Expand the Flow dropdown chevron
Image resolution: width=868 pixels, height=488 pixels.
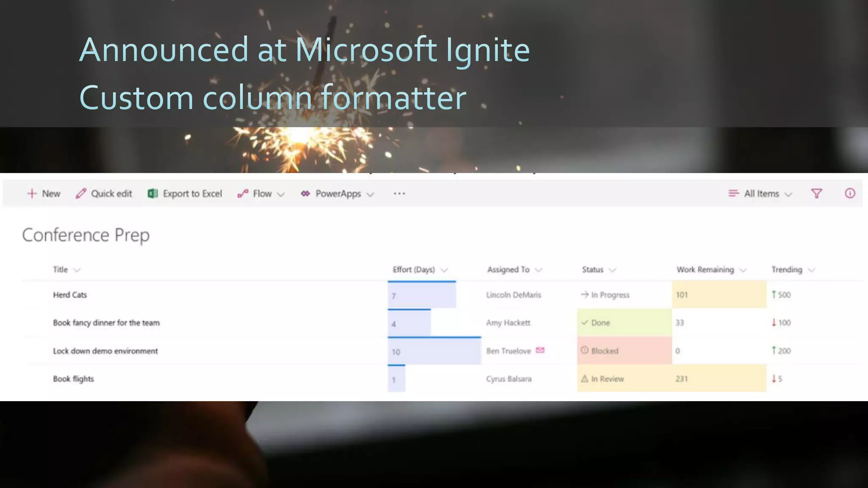tap(281, 194)
